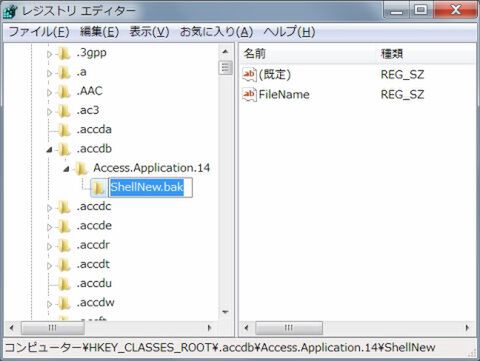This screenshot has width=480, height=361.
Task: Expand the .ac3 key
Action: pos(49,112)
